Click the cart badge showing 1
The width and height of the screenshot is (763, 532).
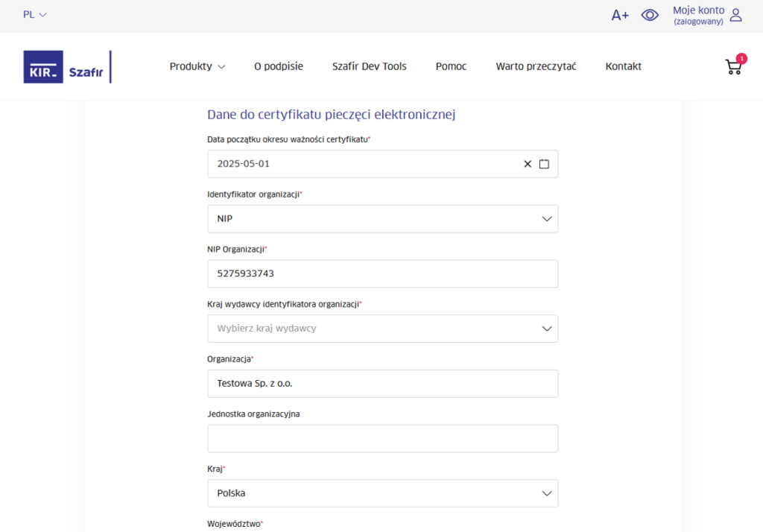741,59
